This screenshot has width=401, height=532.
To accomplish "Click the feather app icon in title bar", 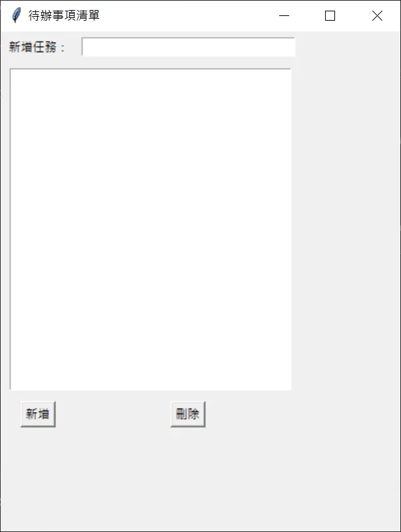I will click(16, 15).
